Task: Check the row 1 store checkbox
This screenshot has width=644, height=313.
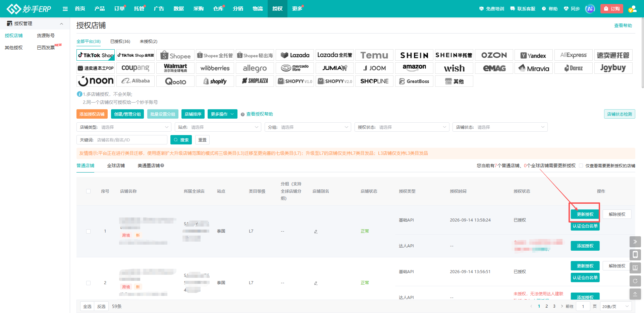Action: (89, 231)
